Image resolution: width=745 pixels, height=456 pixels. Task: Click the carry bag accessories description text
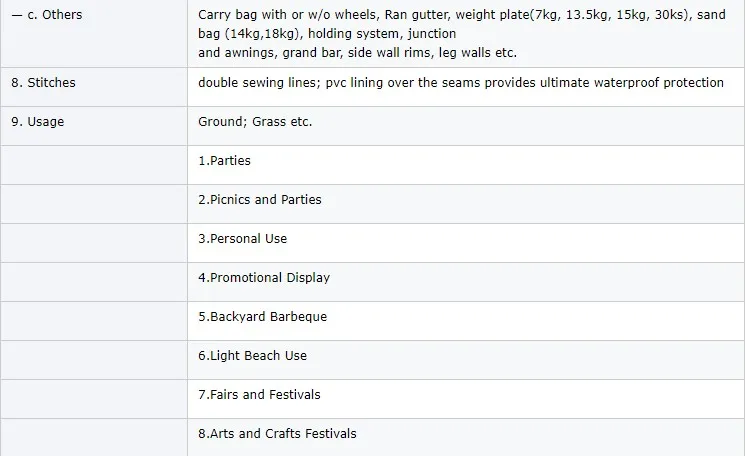click(x=460, y=33)
